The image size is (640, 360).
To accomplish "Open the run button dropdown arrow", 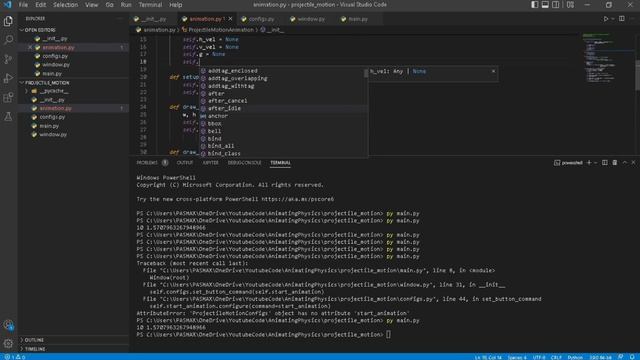I will click(613, 19).
